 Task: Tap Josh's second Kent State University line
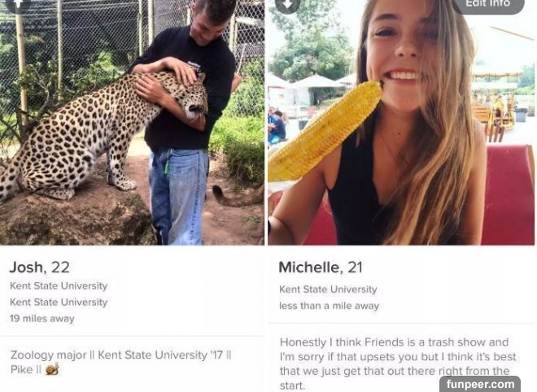click(x=59, y=302)
